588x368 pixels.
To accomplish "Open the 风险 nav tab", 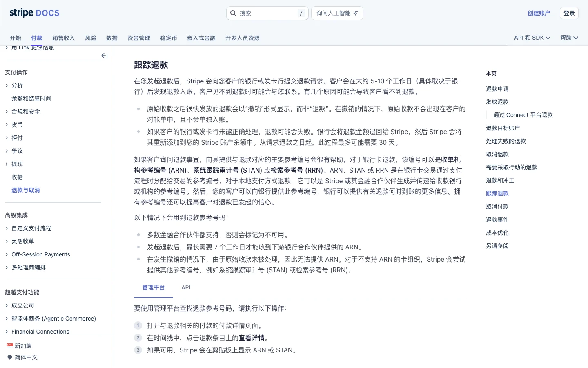I will pyautogui.click(x=91, y=38).
